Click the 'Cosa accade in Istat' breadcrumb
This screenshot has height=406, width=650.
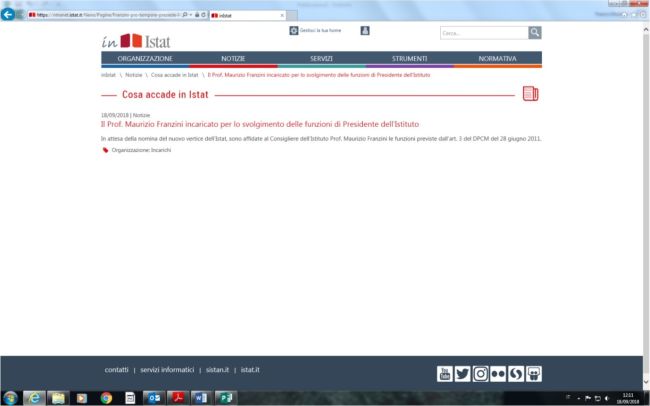(175, 75)
